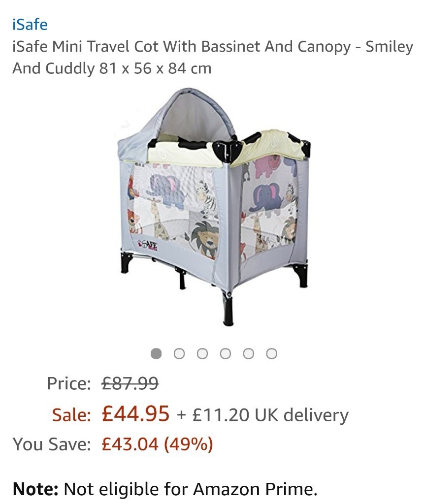Tap the iSafe logo on the cot
The width and height of the screenshot is (423, 504).
(x=147, y=246)
